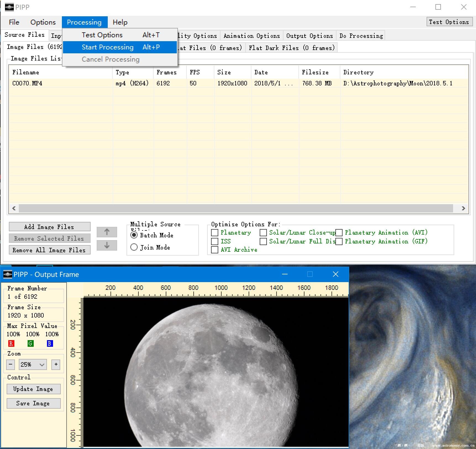Click the moon preview image
476x449 pixels.
[216, 372]
